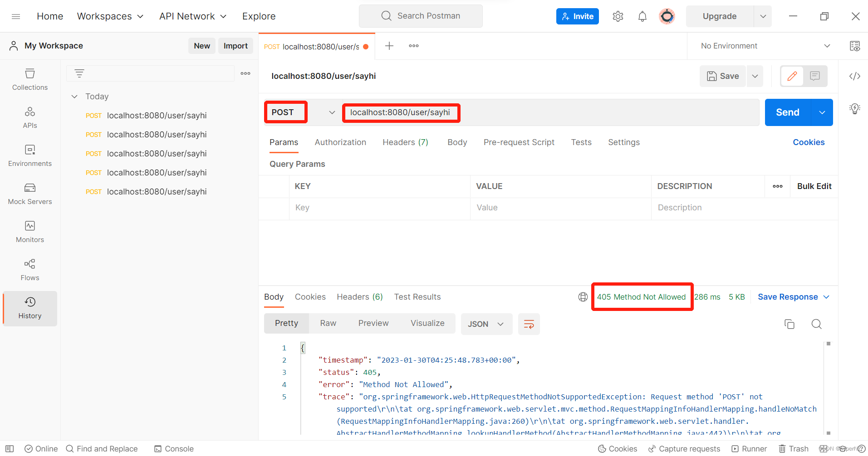Open the Explore menu

click(x=259, y=16)
